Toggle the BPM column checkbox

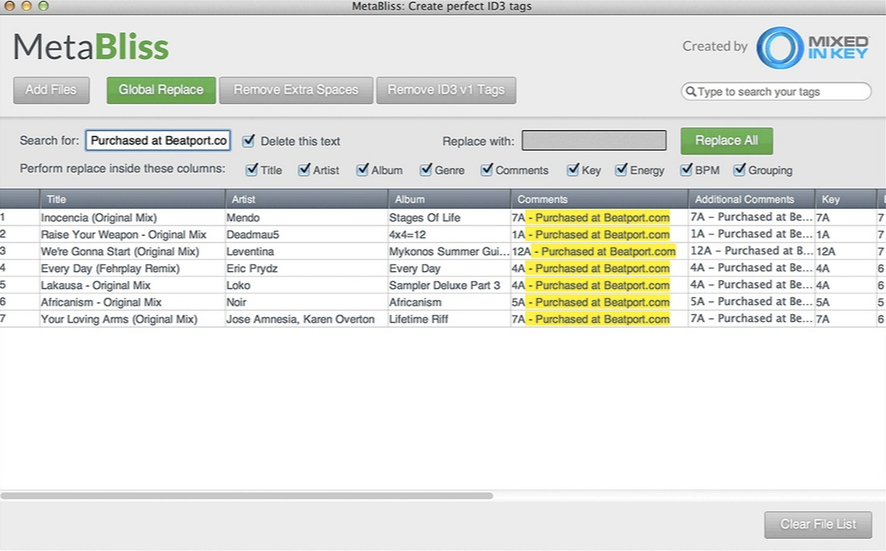point(686,170)
